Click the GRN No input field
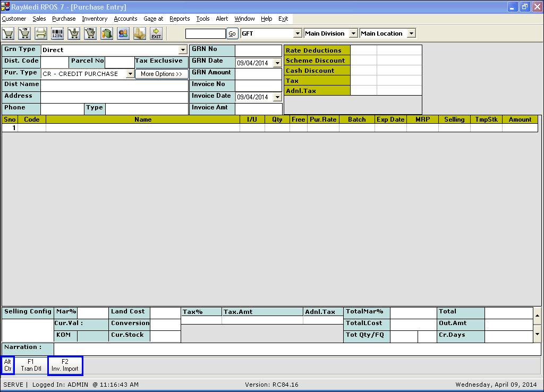 [x=258, y=50]
